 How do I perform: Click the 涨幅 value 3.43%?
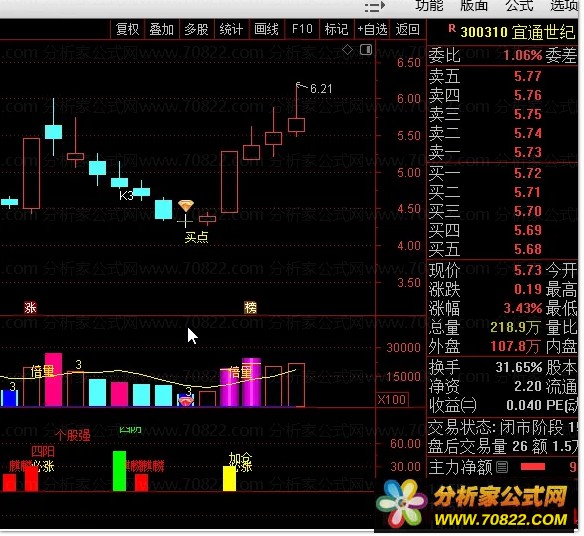click(523, 308)
